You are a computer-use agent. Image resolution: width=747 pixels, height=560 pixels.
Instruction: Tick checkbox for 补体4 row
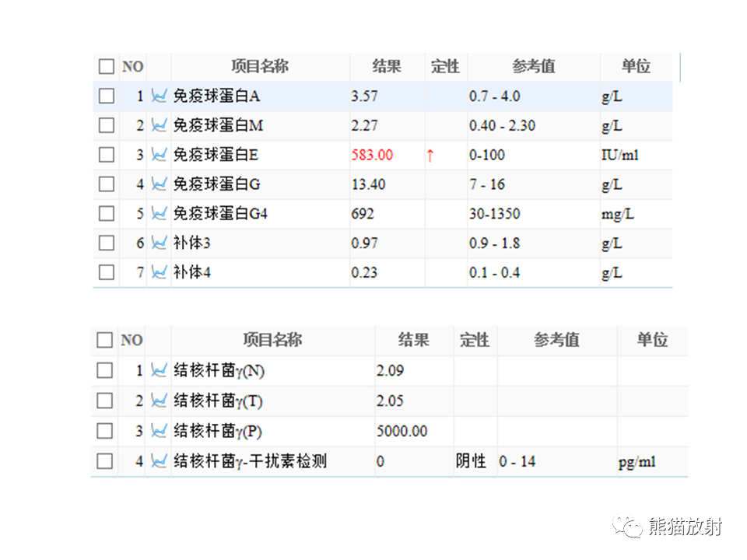pos(107,272)
